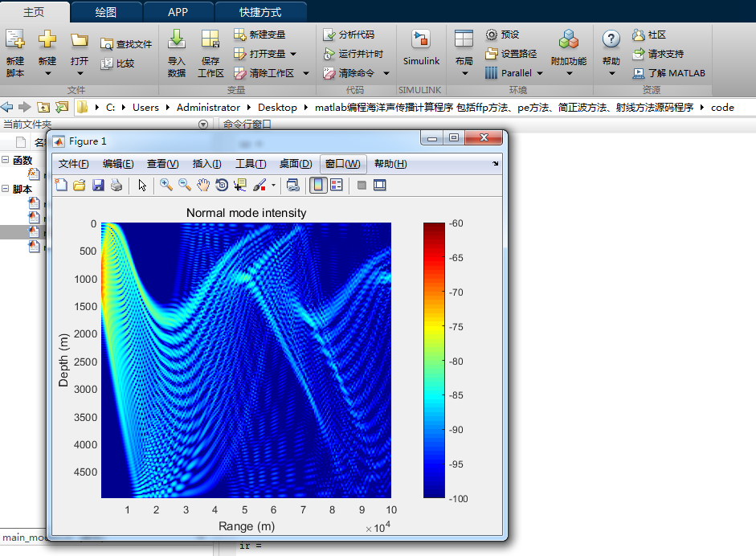The image size is (756, 556).
Task: Launch Simulink from the ribbon
Action: click(422, 47)
